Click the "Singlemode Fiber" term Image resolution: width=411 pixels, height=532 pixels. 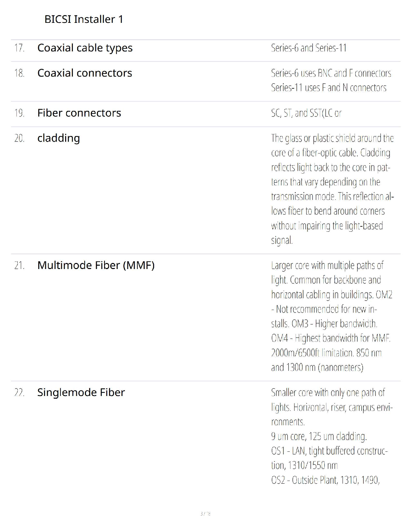pyautogui.click(x=81, y=393)
